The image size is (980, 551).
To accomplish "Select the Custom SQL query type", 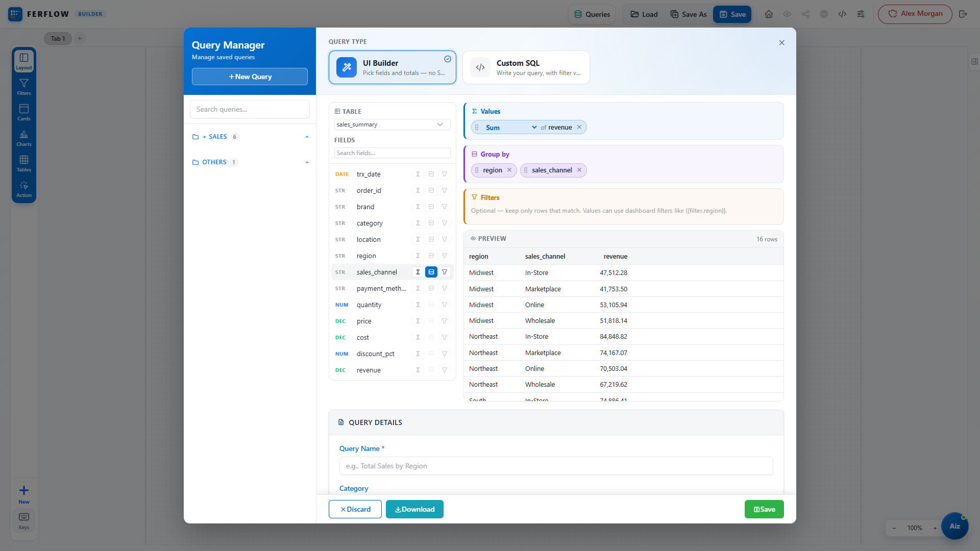I will click(526, 67).
